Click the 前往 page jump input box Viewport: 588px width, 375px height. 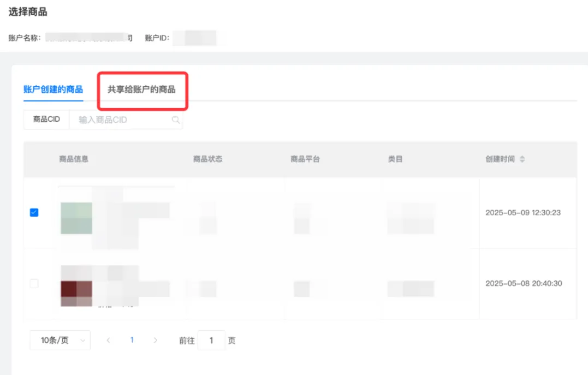211,340
